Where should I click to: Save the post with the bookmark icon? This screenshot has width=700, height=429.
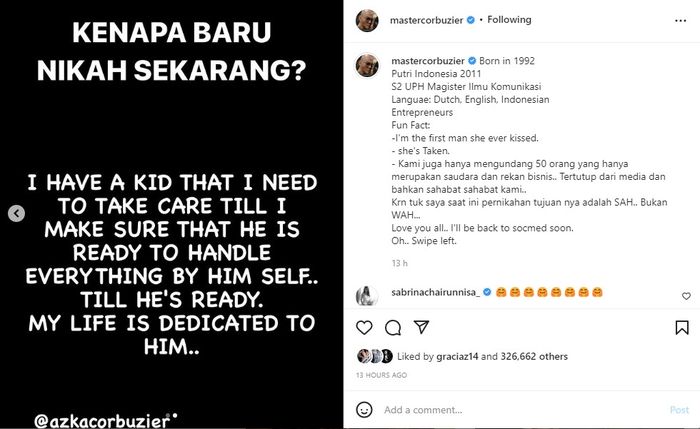point(682,328)
